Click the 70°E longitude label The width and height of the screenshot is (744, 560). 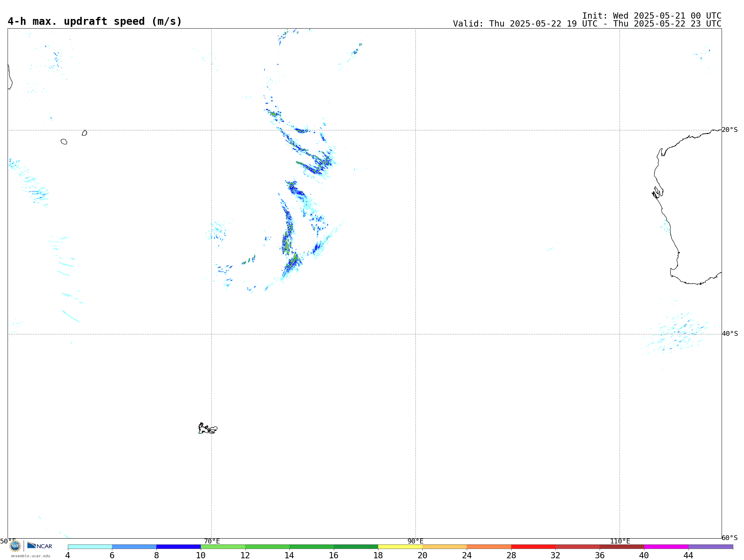click(212, 541)
